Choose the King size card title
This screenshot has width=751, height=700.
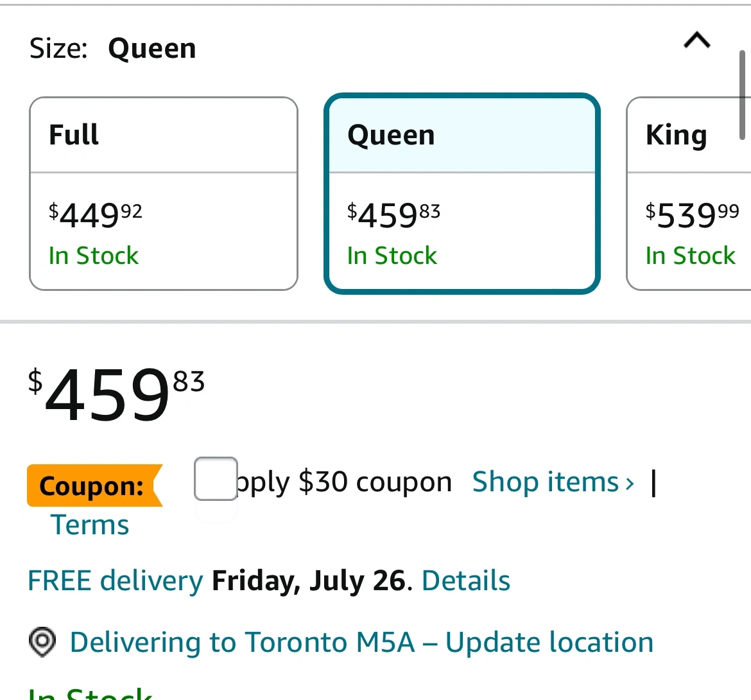coord(677,135)
